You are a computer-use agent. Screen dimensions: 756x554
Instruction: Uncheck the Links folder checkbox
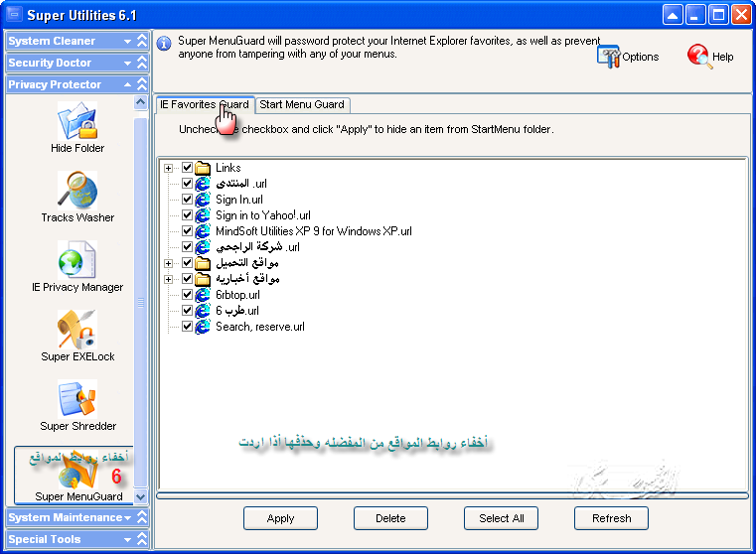[x=188, y=168]
